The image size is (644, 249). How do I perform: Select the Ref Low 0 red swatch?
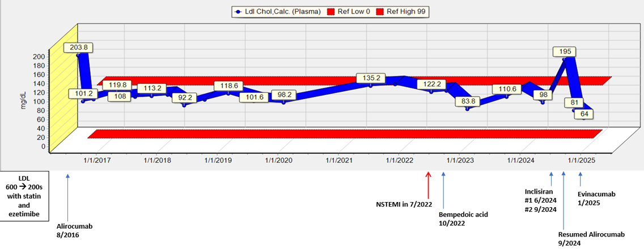(333, 11)
